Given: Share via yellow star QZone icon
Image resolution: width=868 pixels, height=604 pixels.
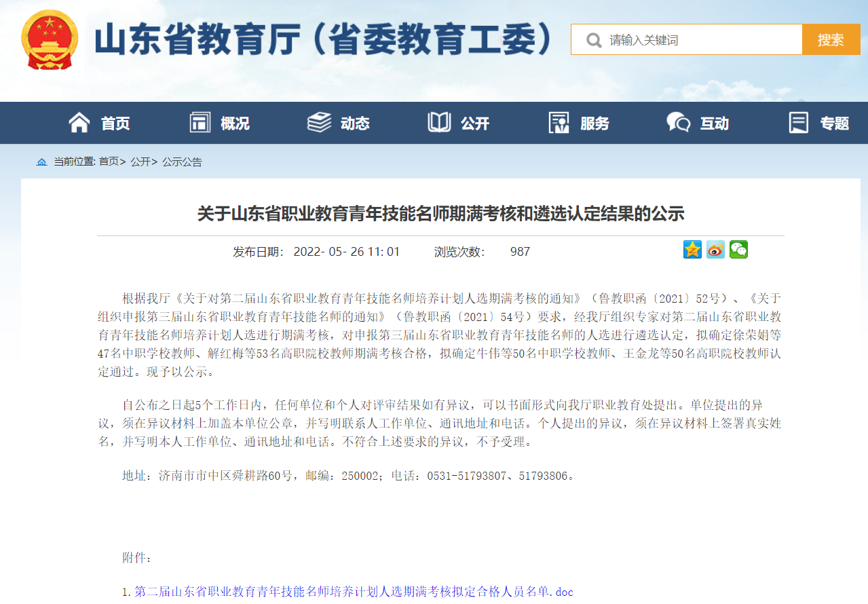Looking at the screenshot, I should coord(692,250).
